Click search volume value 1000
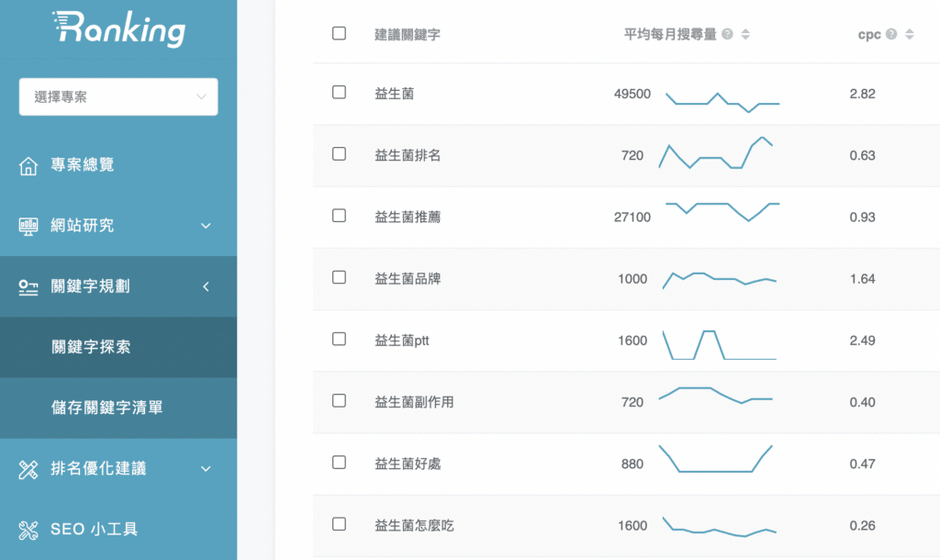This screenshot has width=940, height=560. (x=632, y=279)
